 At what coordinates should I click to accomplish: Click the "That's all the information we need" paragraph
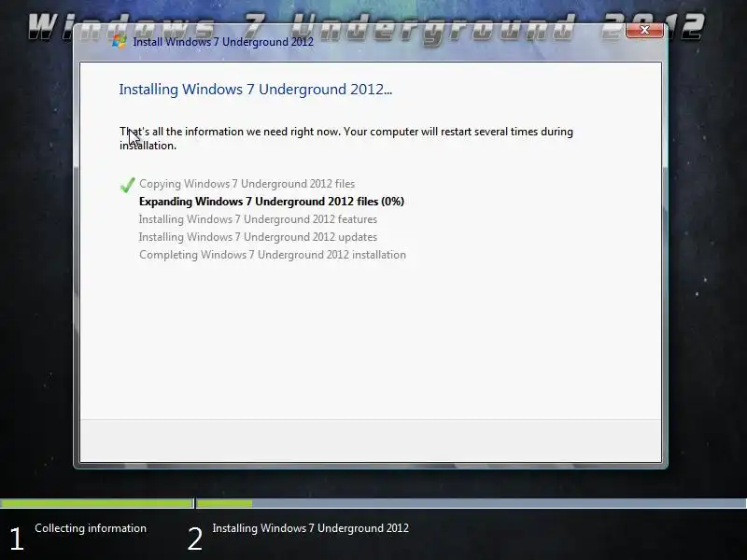pyautogui.click(x=345, y=138)
